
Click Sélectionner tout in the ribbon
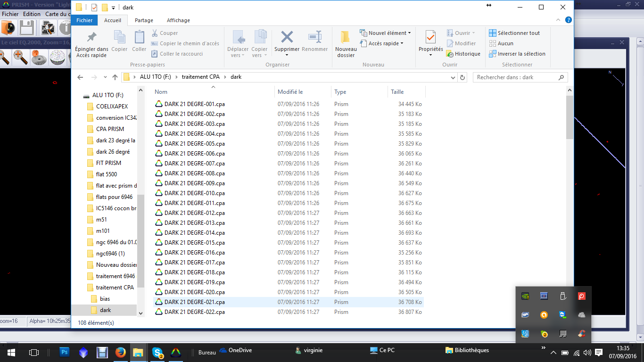(514, 33)
